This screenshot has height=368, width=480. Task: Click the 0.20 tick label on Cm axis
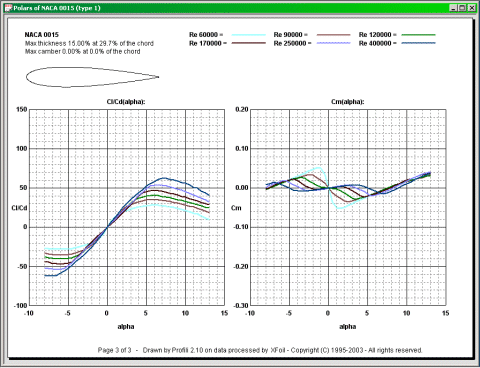click(242, 110)
